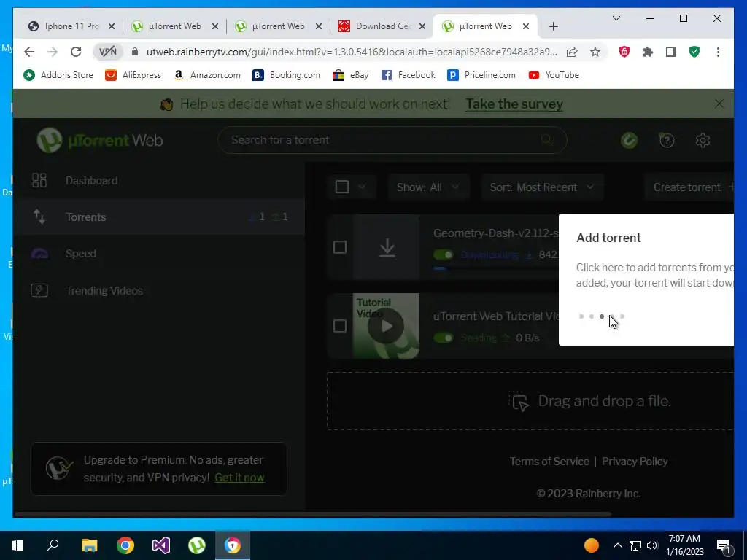The image size is (747, 560).
Task: Open a new browser tab
Action: 553,26
